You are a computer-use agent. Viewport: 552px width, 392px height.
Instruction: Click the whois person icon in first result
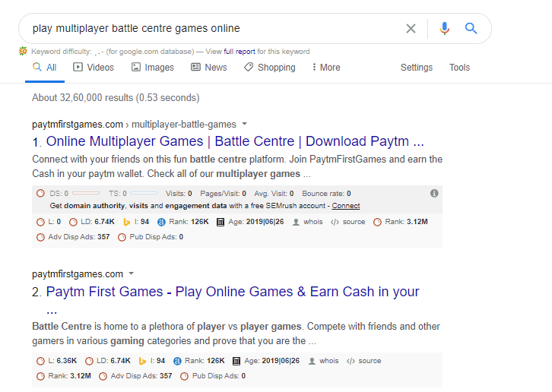296,222
